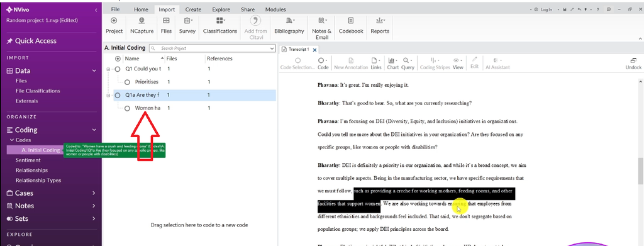Open the Links dropdown
Image resolution: width=644 pixels, height=246 pixels.
point(376,63)
